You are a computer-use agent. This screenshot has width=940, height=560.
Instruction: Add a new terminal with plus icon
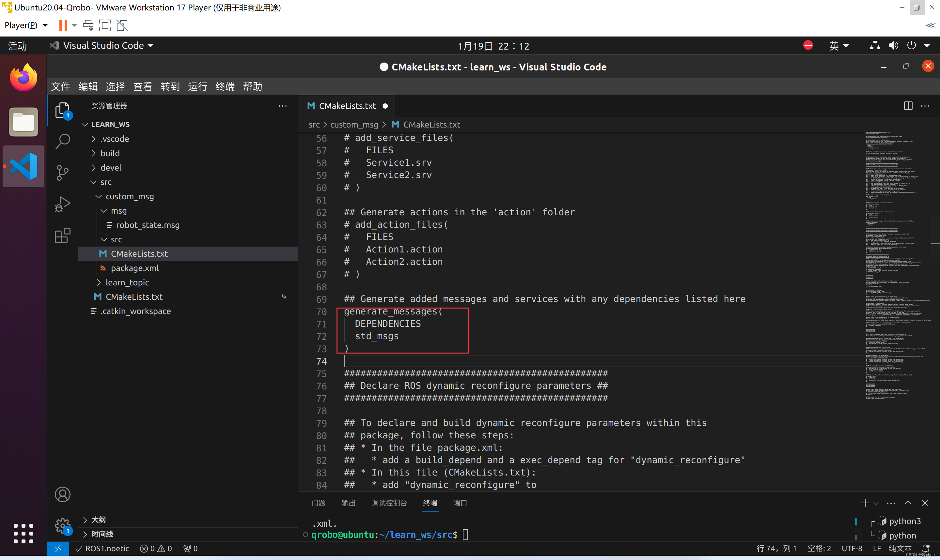pos(865,503)
